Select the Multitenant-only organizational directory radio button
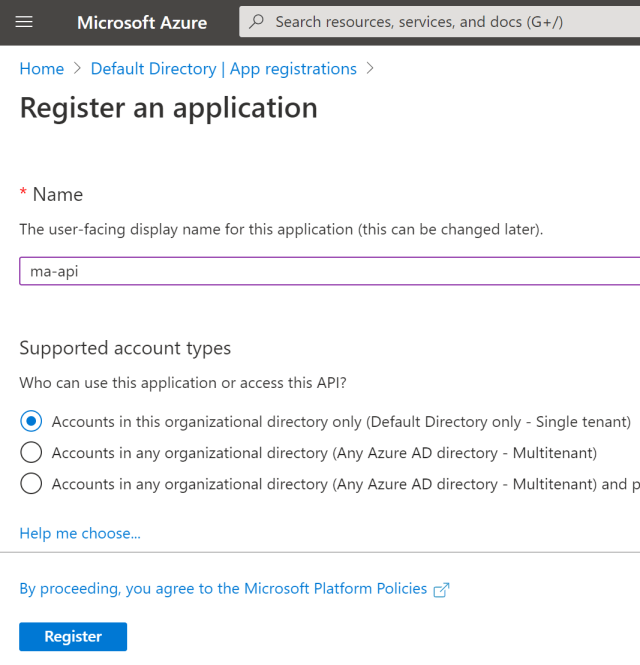The width and height of the screenshot is (640, 665). coord(31,453)
